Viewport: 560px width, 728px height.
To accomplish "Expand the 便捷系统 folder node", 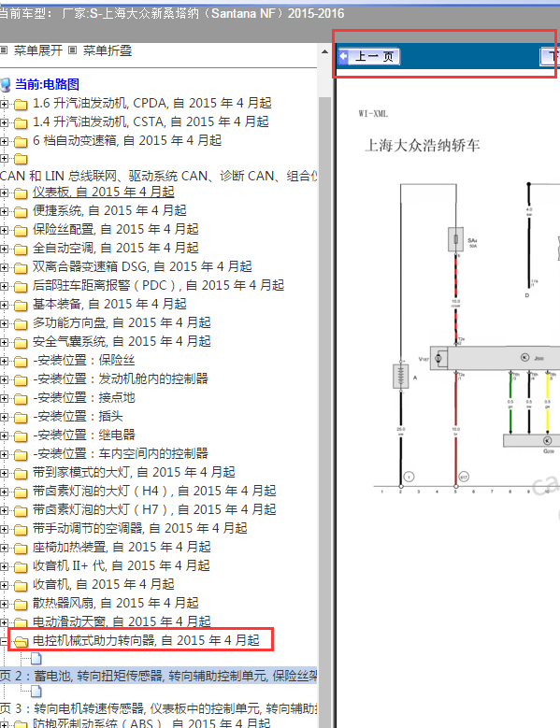I will pyautogui.click(x=4, y=211).
